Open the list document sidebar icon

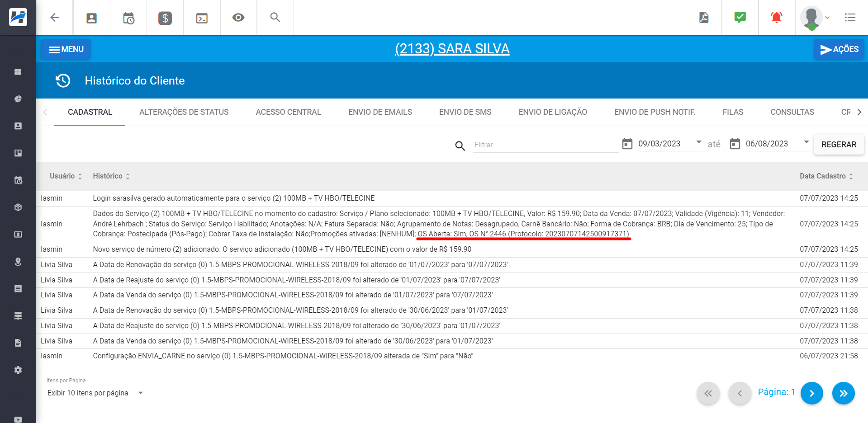click(18, 289)
